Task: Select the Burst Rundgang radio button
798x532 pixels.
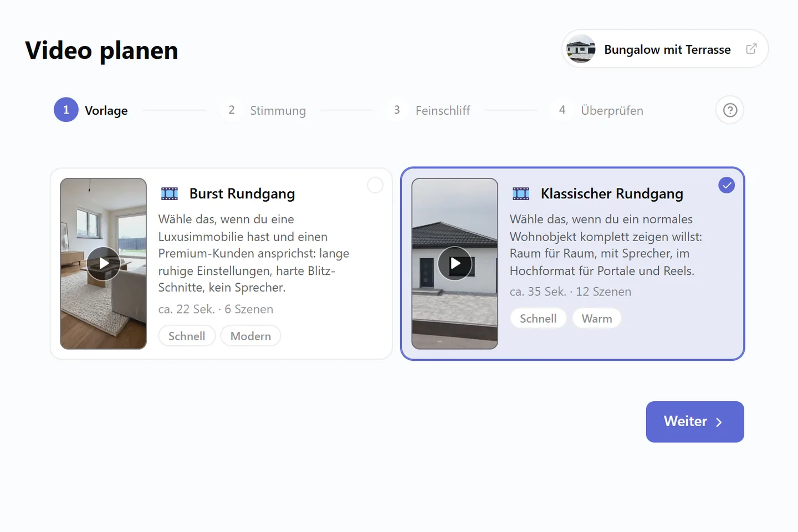Action: (x=375, y=185)
